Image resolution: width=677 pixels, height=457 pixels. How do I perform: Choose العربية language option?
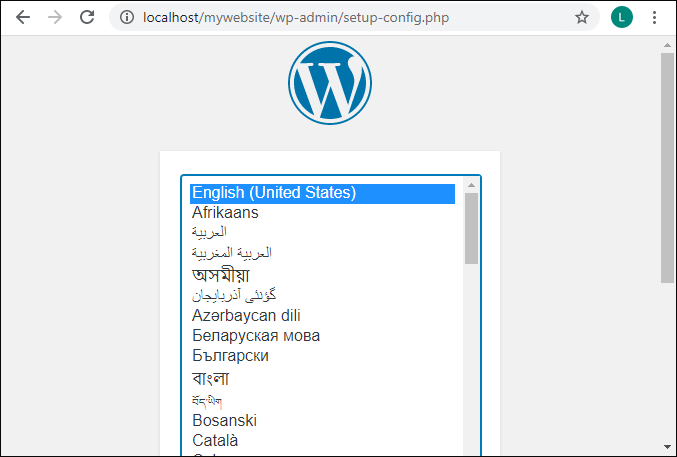(323, 233)
